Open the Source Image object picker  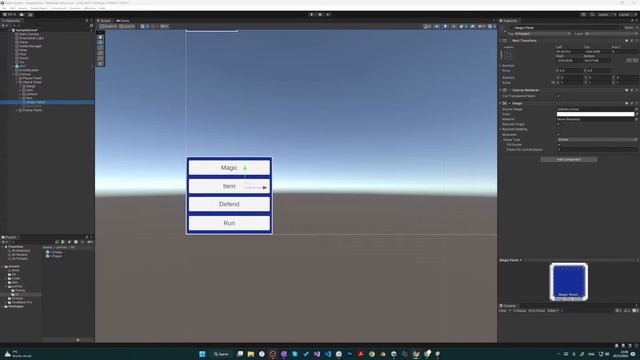pyautogui.click(x=636, y=109)
